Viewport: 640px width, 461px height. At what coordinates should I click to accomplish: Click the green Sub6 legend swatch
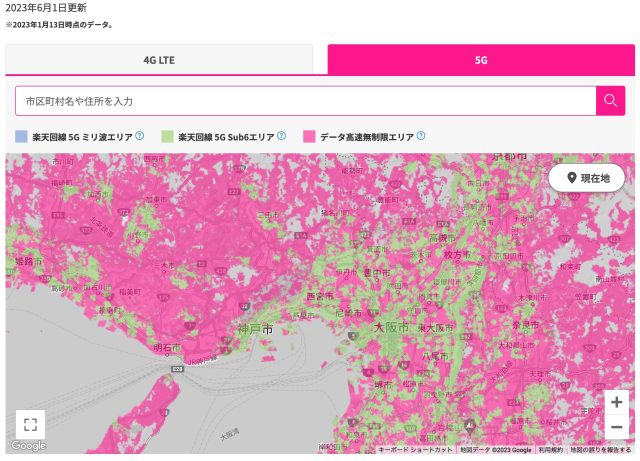pyautogui.click(x=167, y=136)
